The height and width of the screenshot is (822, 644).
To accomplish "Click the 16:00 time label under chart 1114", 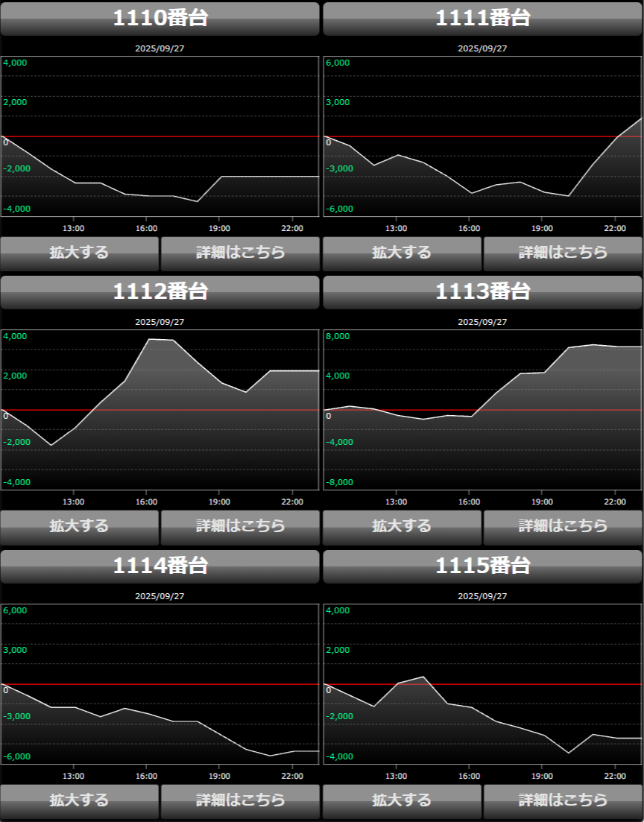I will 146,777.
